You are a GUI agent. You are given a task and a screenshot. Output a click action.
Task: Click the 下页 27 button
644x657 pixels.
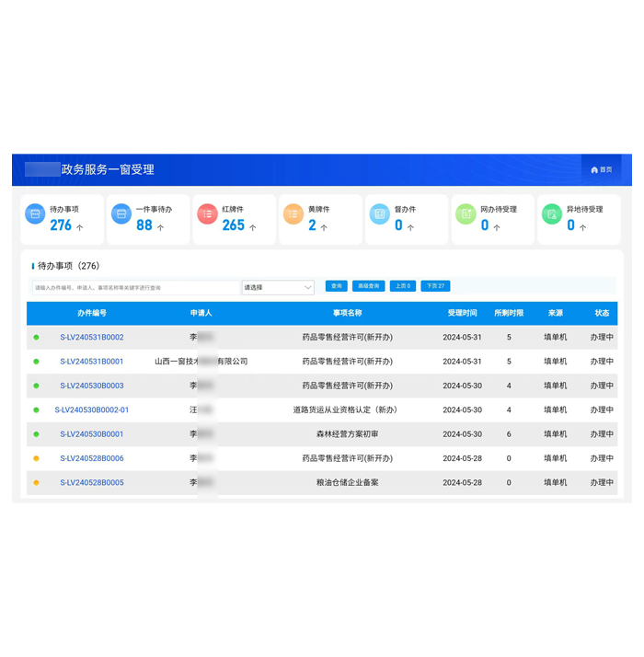coord(436,286)
